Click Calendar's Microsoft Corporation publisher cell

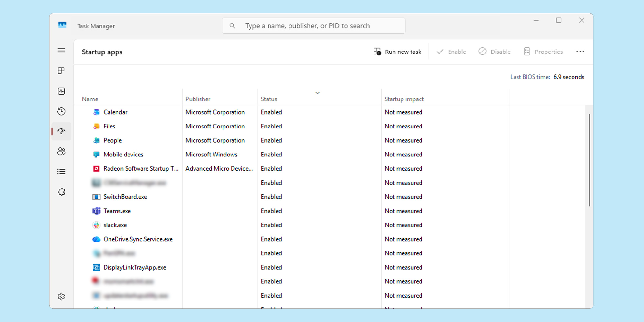pyautogui.click(x=215, y=112)
